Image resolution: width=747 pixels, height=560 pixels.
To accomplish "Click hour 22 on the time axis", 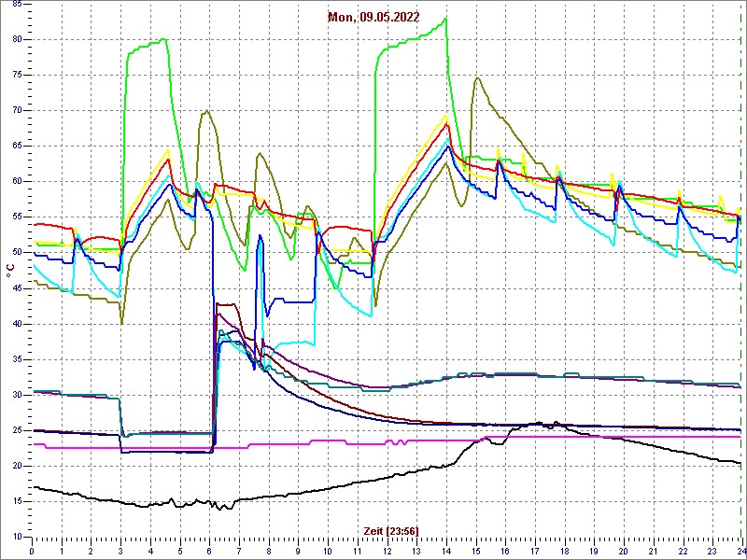I will (683, 551).
